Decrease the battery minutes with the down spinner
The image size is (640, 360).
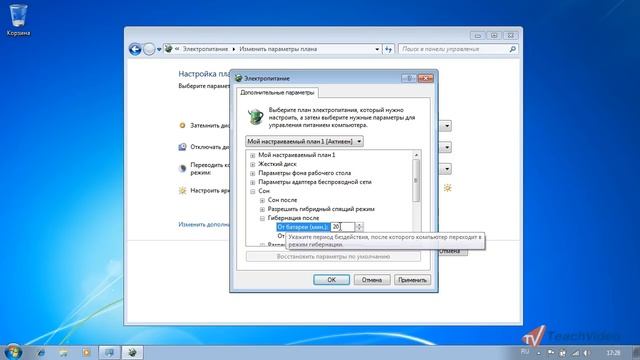pos(359,229)
